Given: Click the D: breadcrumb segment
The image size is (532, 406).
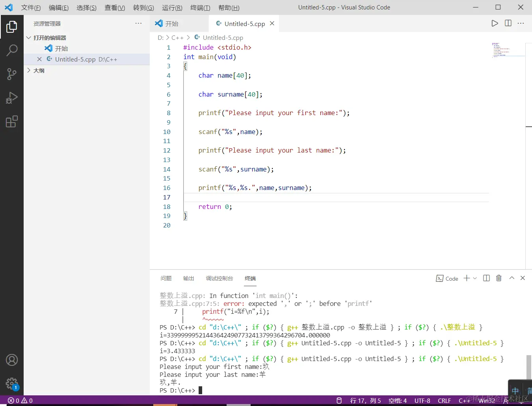Looking at the screenshot, I should (160, 38).
